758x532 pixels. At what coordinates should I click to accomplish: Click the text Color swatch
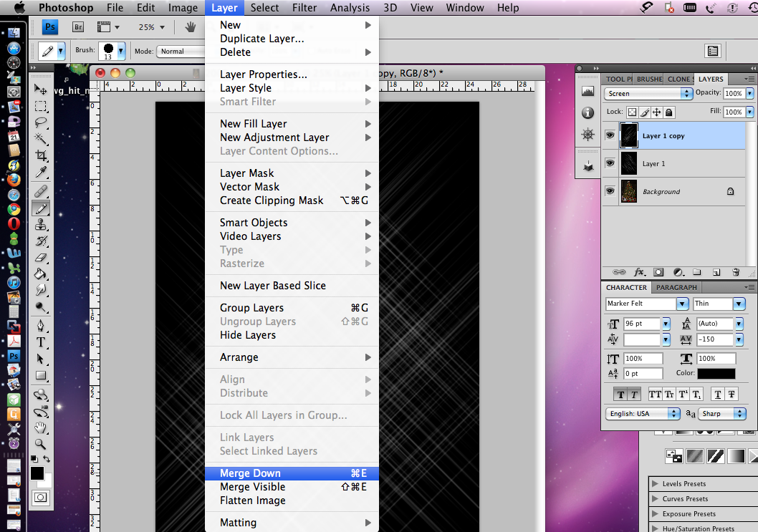point(716,373)
